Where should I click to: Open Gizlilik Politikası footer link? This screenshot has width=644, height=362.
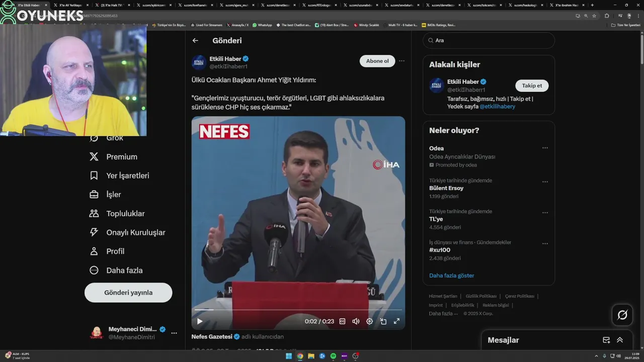[481, 296]
